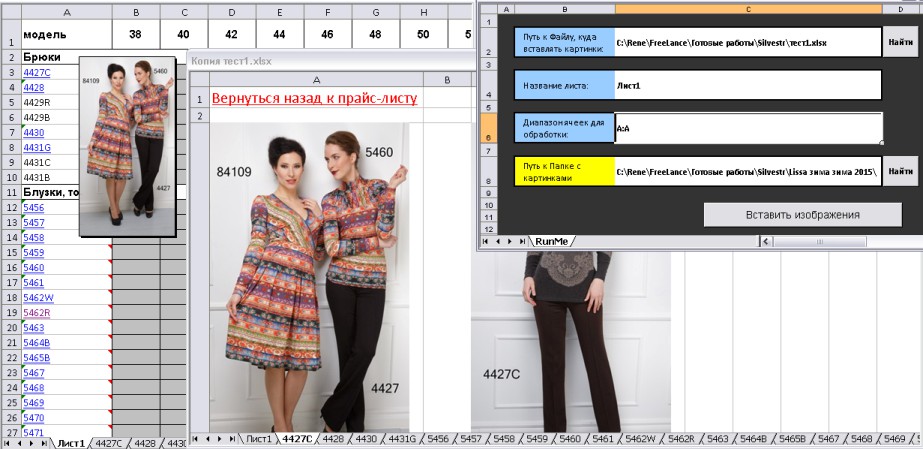This screenshot has width=923, height=449.
Task: Select row 19 header in price list
Action: click(x=10, y=312)
